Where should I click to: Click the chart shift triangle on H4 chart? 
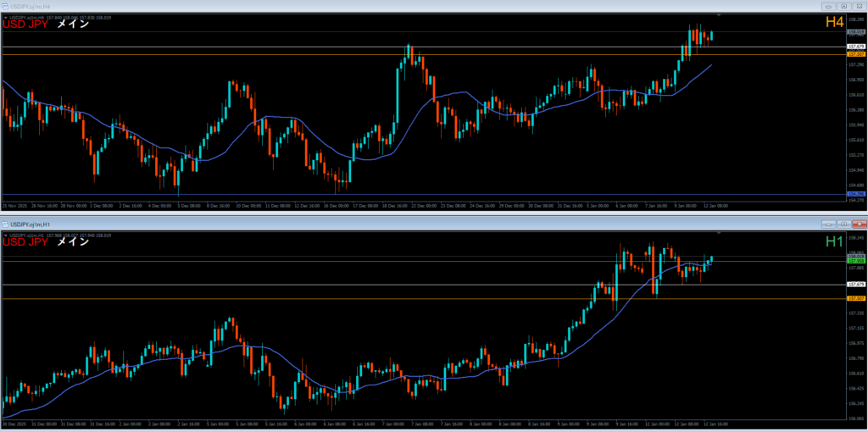click(719, 15)
